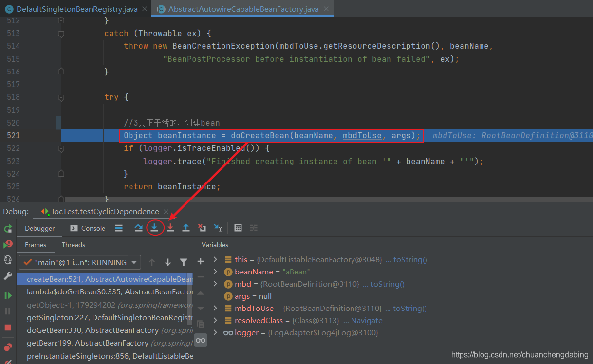Click the Step Into blue arrow icon
The image size is (593, 364).
(154, 228)
